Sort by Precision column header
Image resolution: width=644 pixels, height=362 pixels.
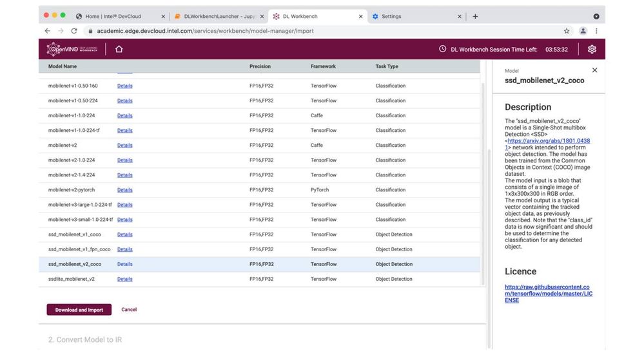click(x=260, y=66)
